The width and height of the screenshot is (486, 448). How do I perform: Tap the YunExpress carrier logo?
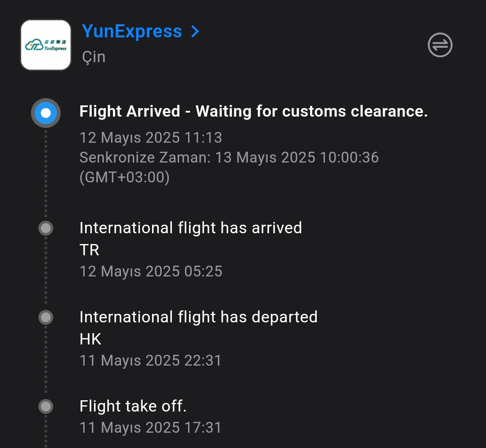[46, 45]
